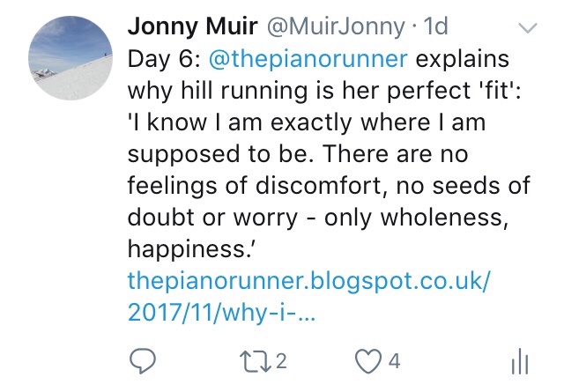Click the like count 4
The height and width of the screenshot is (392, 564).
click(x=396, y=359)
